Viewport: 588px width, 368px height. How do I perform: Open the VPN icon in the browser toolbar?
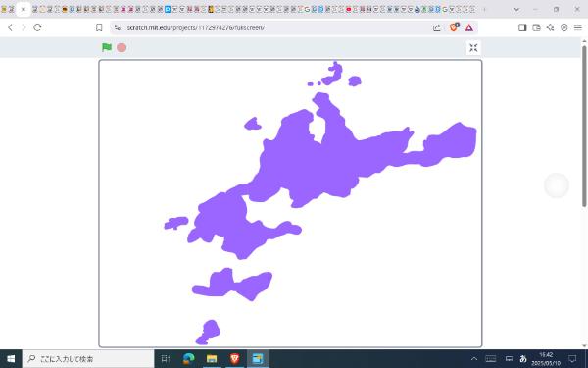tap(564, 27)
